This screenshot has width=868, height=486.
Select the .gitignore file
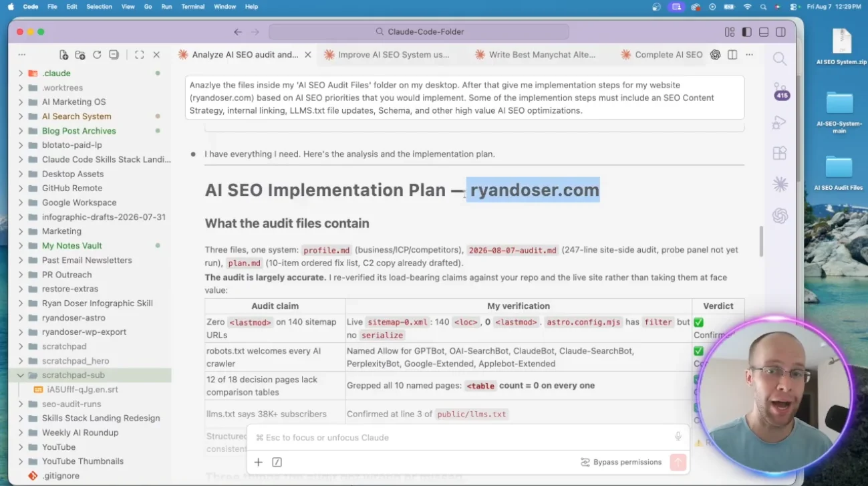[61, 476]
